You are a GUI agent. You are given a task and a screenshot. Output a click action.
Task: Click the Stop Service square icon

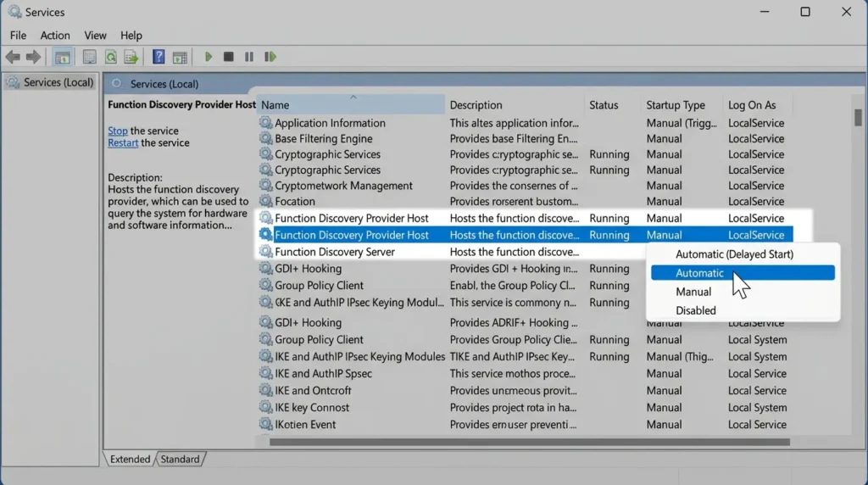coord(228,57)
